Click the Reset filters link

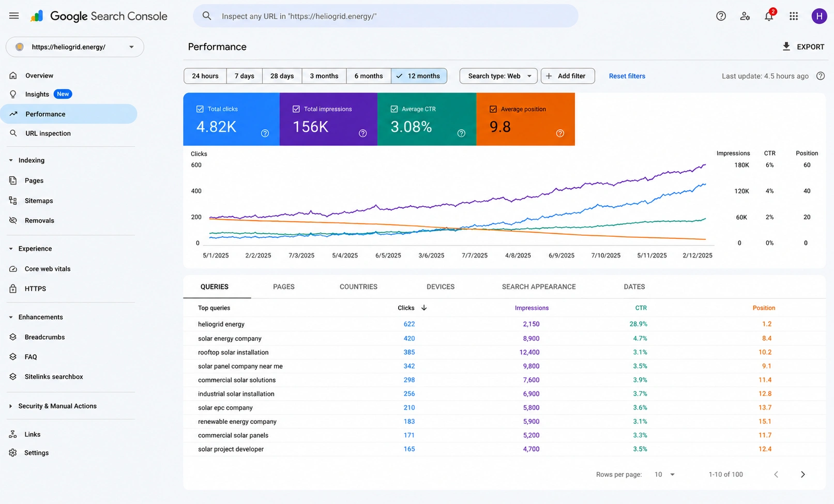627,76
